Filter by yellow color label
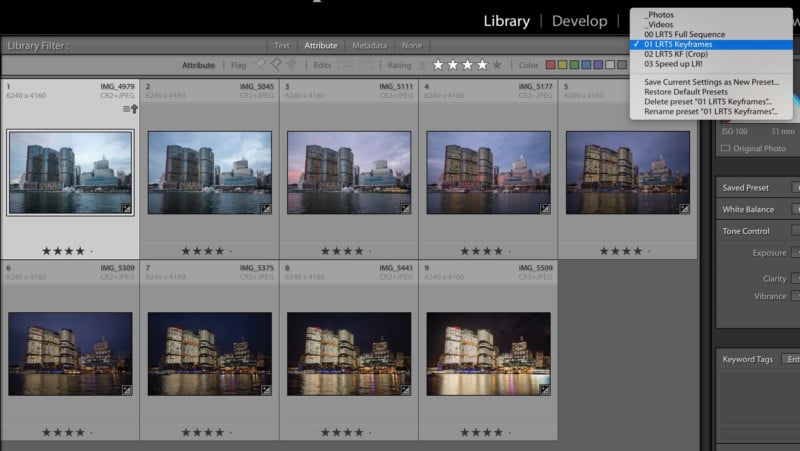800x451 pixels. (x=562, y=65)
